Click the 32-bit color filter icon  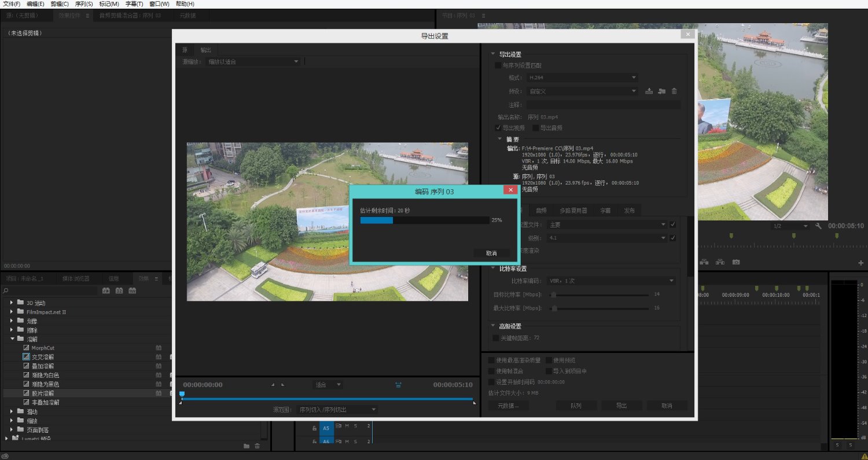[x=119, y=290]
